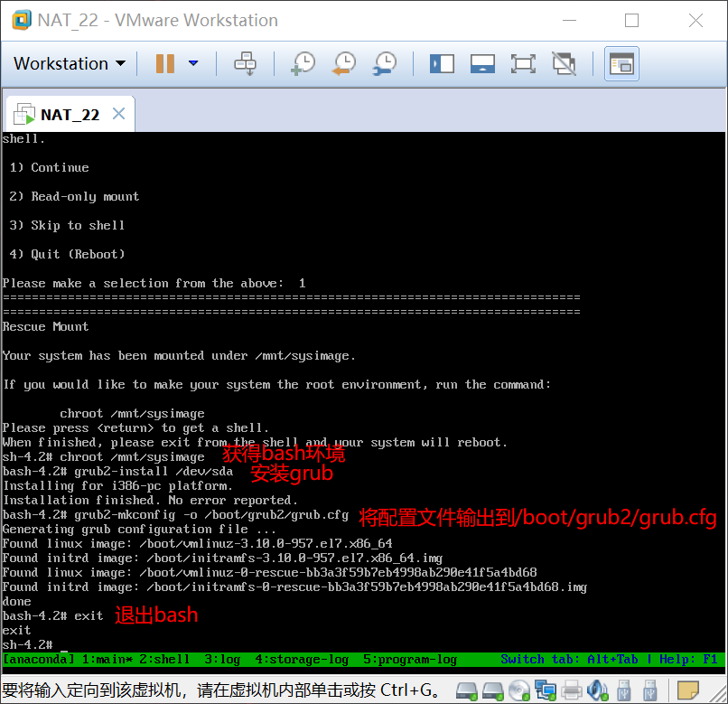Click the second USB device icon
Image resolution: width=728 pixels, height=704 pixels.
click(x=650, y=691)
